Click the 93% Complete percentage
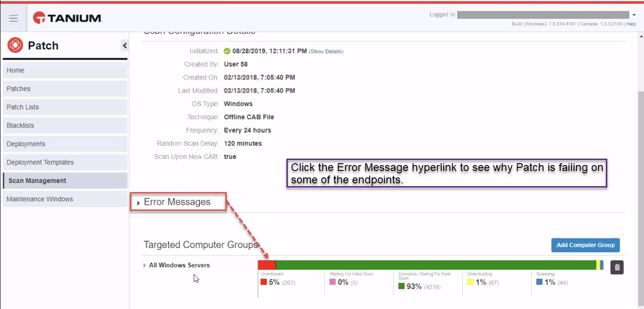Viewport: 644px width, 309px height. 414,287
